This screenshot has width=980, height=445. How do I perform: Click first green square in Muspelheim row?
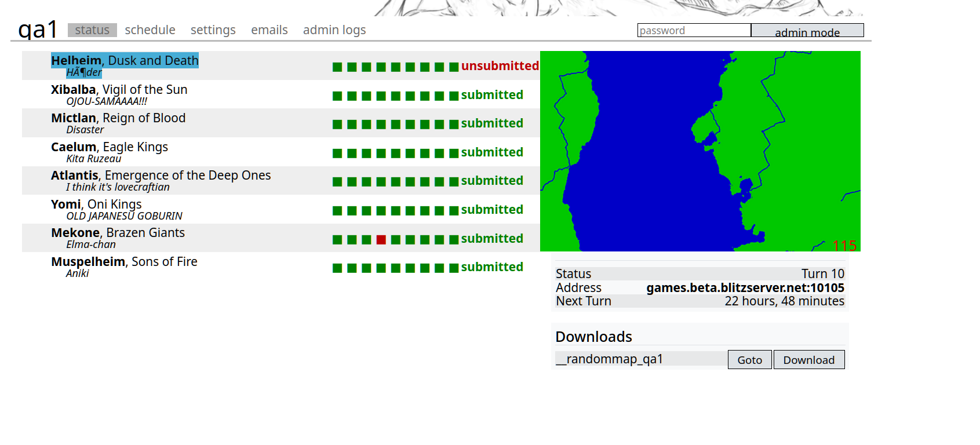click(337, 268)
